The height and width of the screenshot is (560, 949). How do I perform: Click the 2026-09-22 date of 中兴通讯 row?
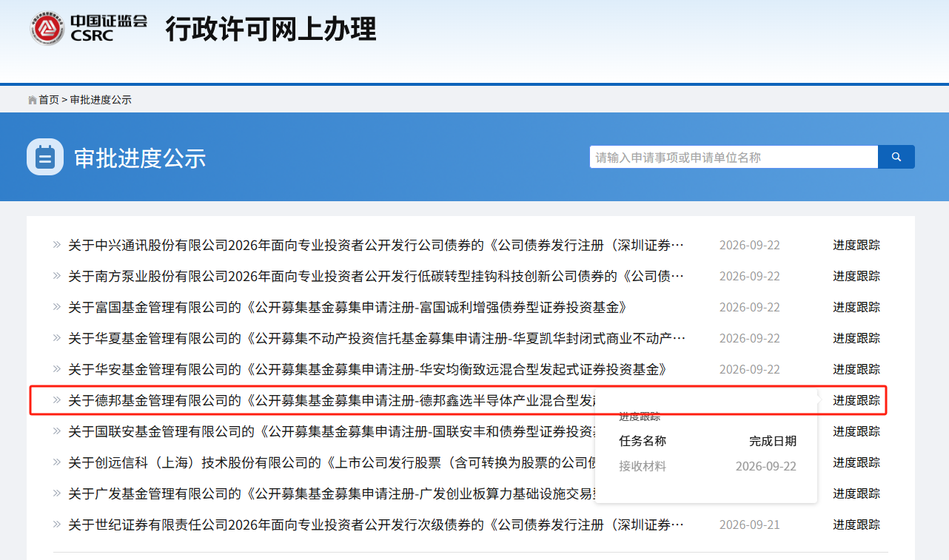click(x=750, y=245)
